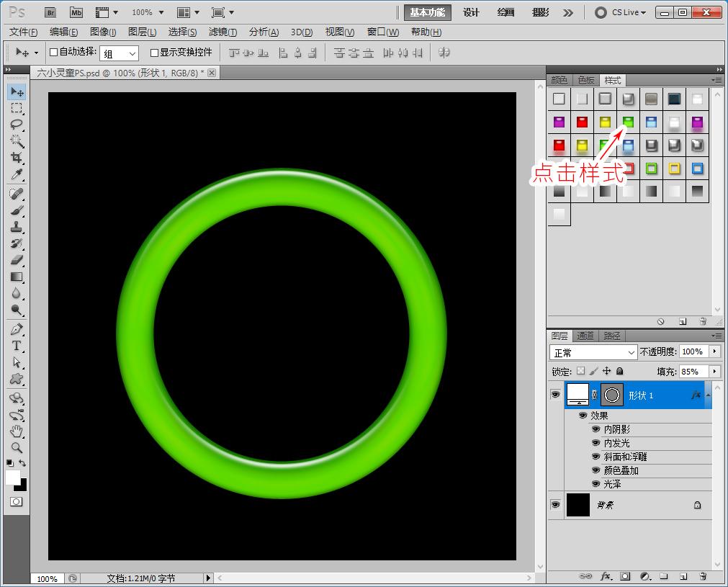Image resolution: width=728 pixels, height=587 pixels.
Task: Hide the 内发光 layer effect
Action: coord(596,443)
